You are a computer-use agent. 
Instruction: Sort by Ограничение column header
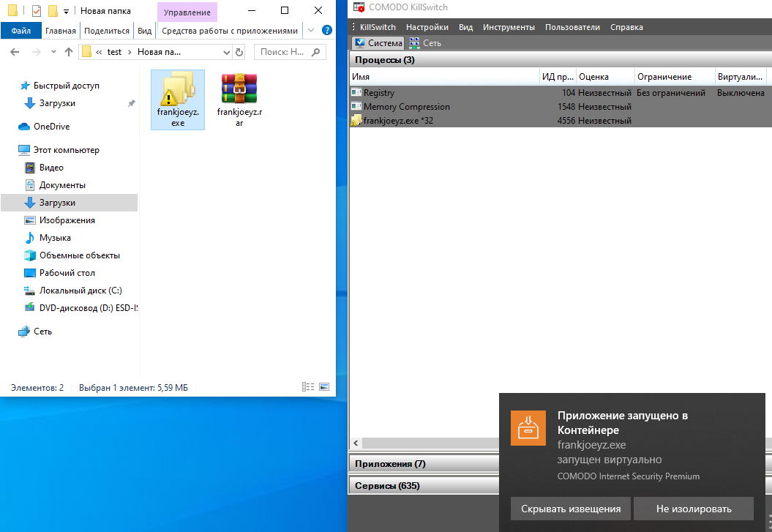tap(675, 77)
